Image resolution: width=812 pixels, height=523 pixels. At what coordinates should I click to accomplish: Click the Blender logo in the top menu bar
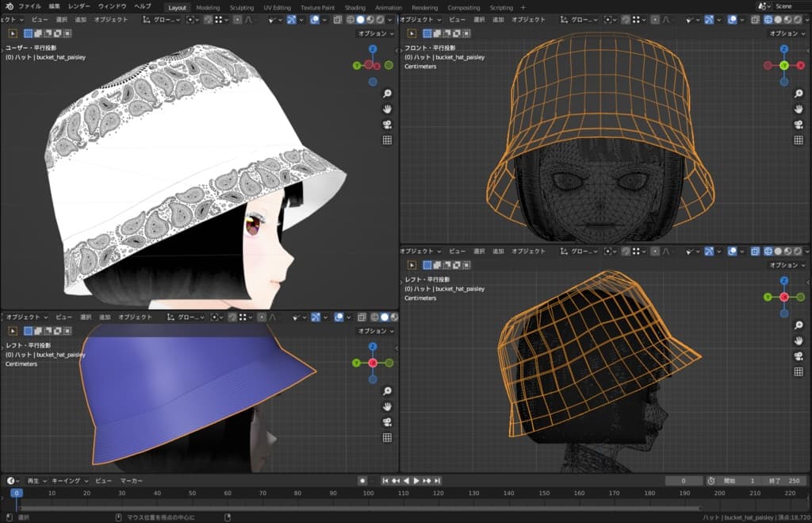[x=8, y=7]
